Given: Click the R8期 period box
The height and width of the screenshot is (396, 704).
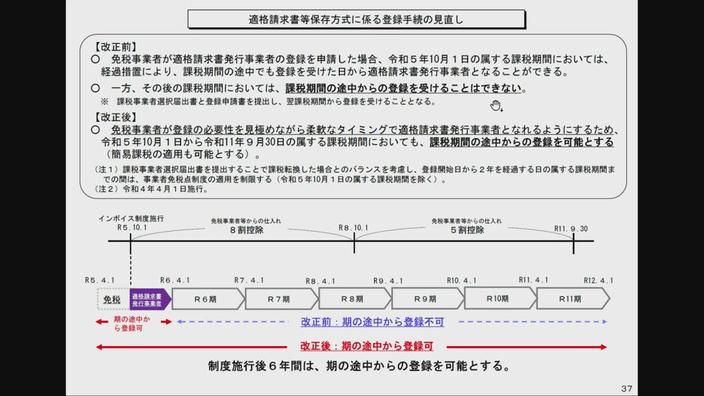Looking at the screenshot, I should pos(355,299).
